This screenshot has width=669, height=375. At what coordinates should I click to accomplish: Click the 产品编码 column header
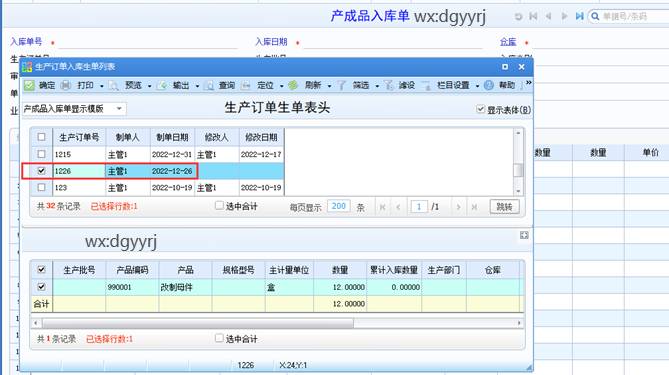click(x=132, y=270)
